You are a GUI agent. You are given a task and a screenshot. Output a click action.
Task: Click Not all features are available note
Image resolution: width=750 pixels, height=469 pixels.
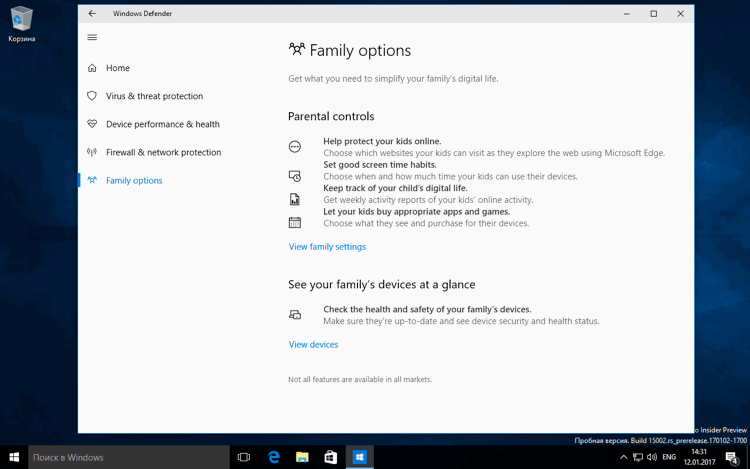point(360,379)
